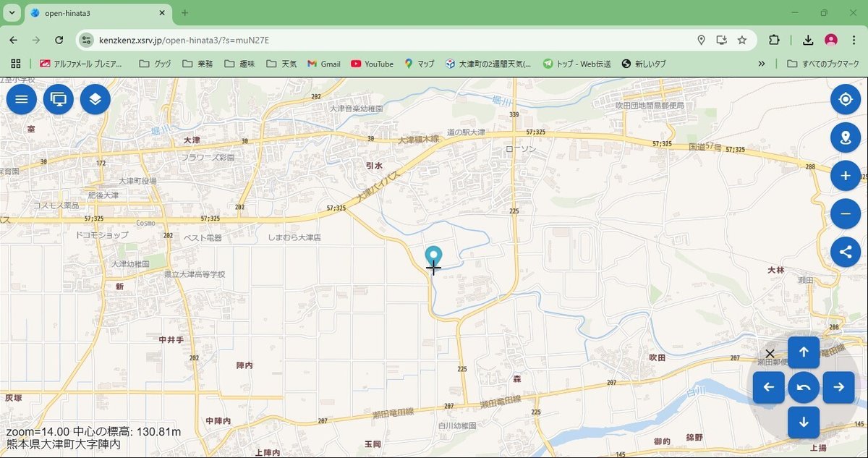Click the location permission icon in address bar

tap(701, 40)
